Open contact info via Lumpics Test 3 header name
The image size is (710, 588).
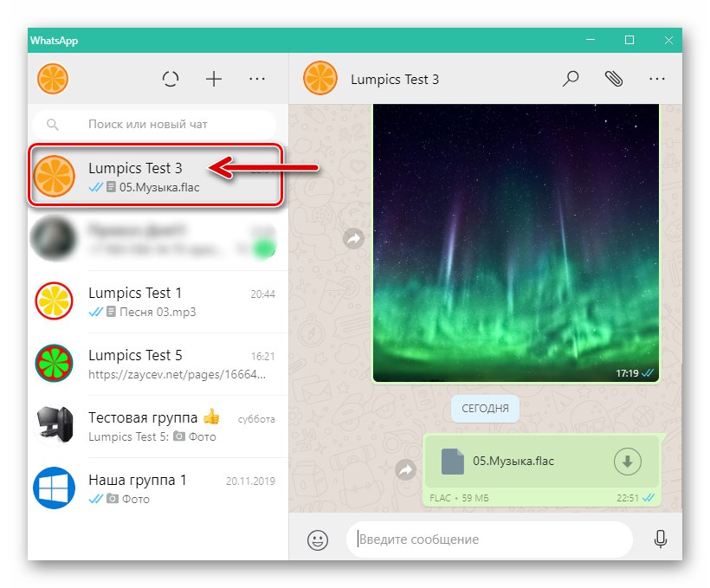[394, 80]
